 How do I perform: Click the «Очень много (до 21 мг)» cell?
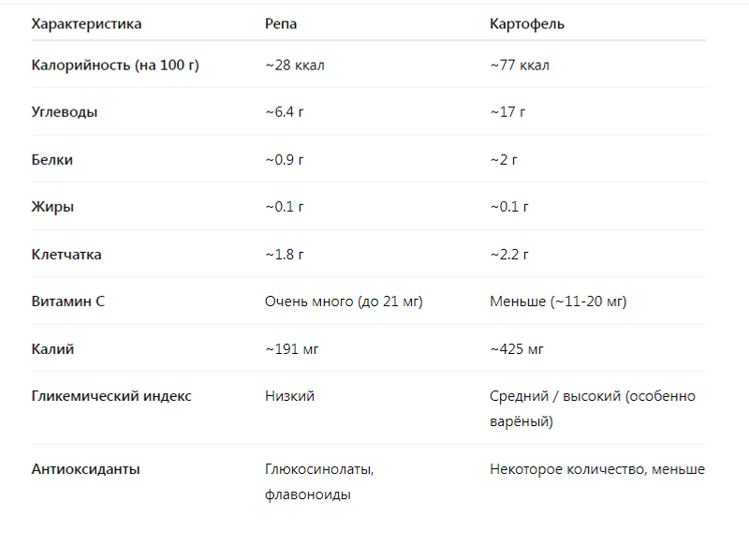344,302
